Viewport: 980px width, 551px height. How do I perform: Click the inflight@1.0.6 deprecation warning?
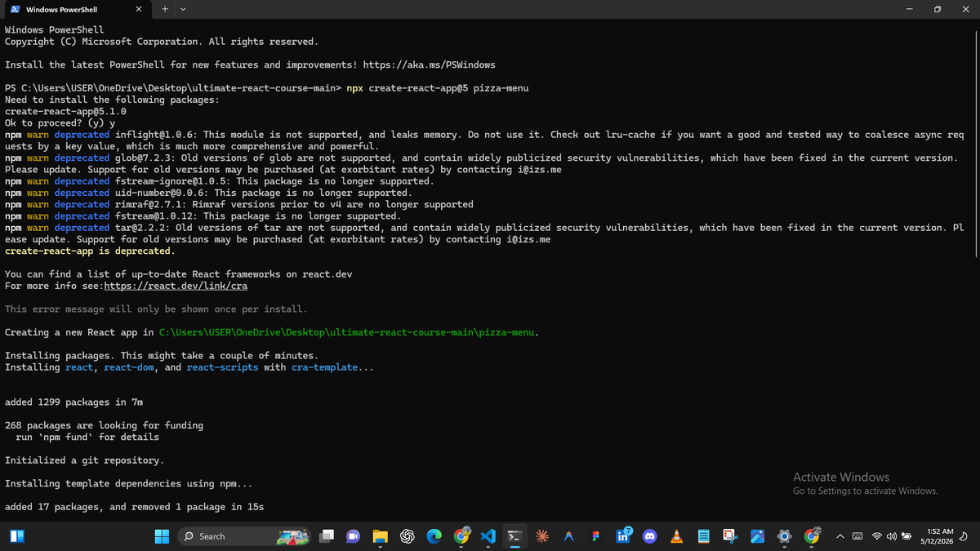click(484, 140)
